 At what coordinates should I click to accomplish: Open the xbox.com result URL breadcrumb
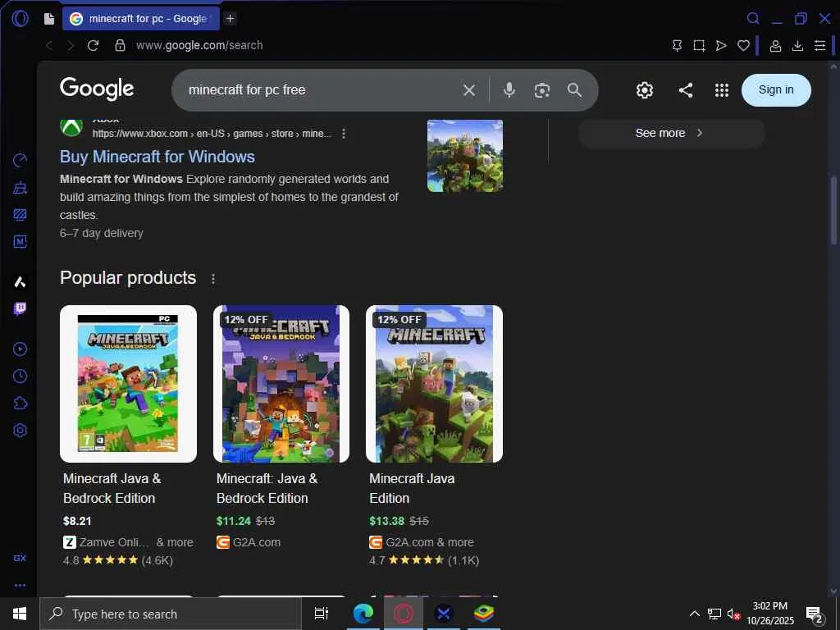(212, 134)
